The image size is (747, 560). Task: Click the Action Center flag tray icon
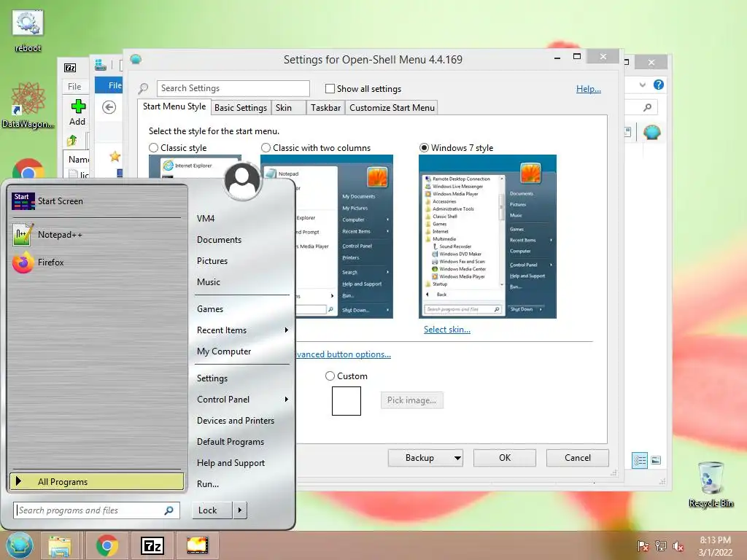click(x=643, y=546)
